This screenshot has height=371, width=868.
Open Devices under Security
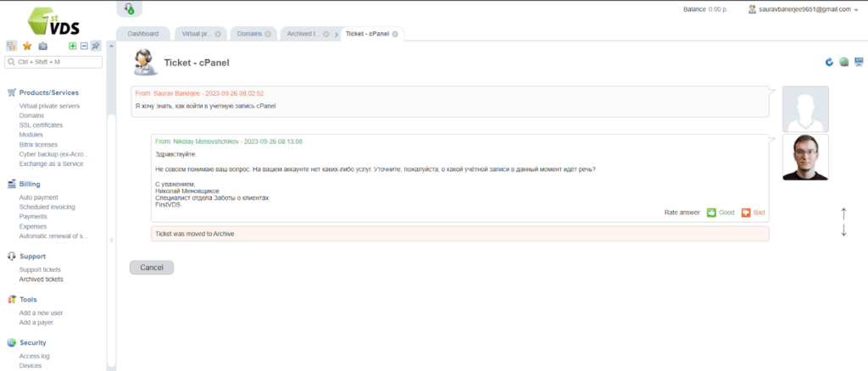(x=31, y=365)
